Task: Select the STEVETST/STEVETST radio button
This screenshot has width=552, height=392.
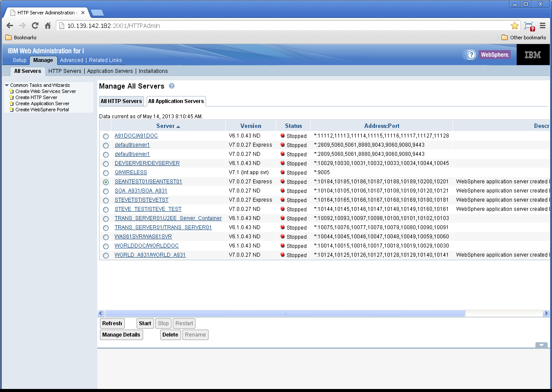Action: point(106,200)
